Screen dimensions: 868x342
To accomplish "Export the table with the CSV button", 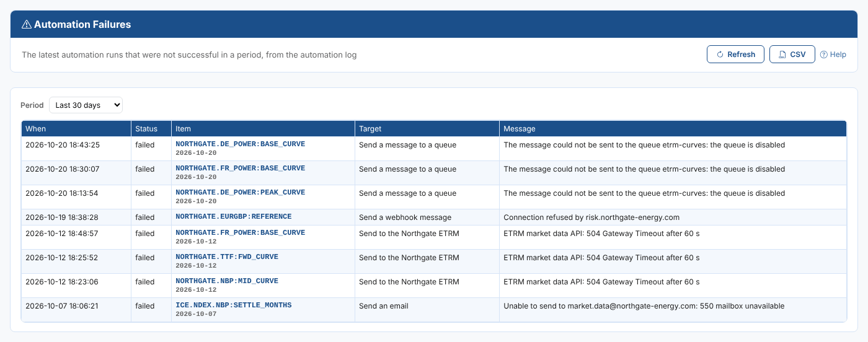I will pyautogui.click(x=792, y=55).
